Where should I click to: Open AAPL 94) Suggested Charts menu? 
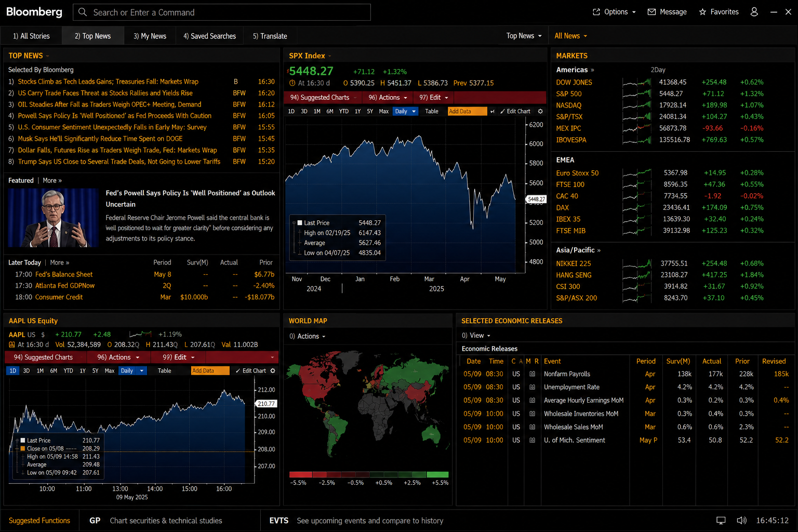point(43,357)
